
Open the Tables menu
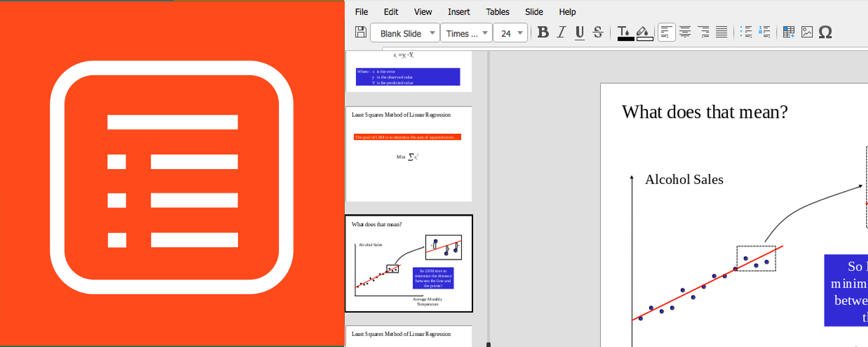tap(497, 12)
